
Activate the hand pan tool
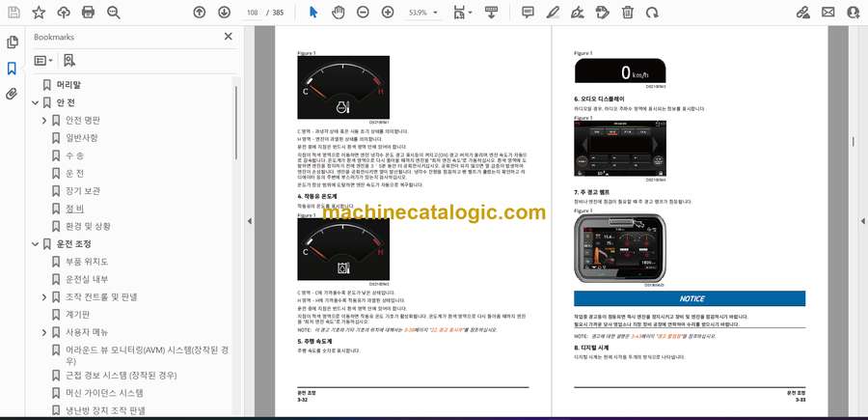tap(339, 13)
